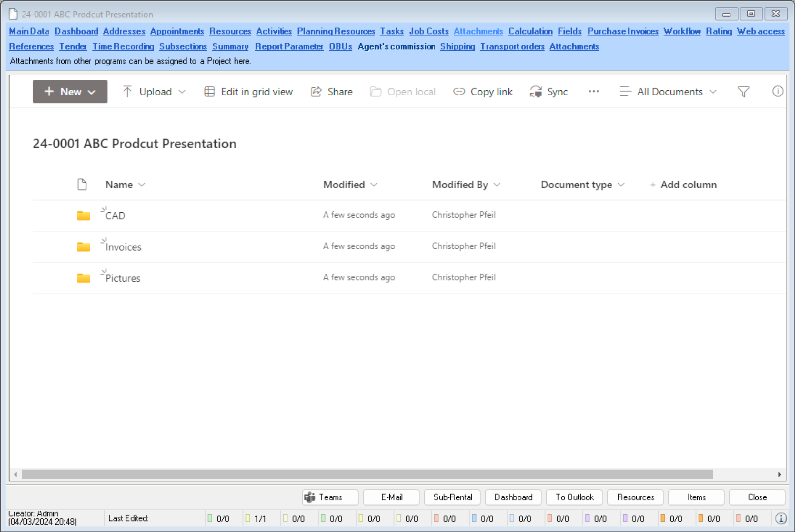This screenshot has height=532, width=795.
Task: Click Copy link icon
Action: click(x=459, y=91)
